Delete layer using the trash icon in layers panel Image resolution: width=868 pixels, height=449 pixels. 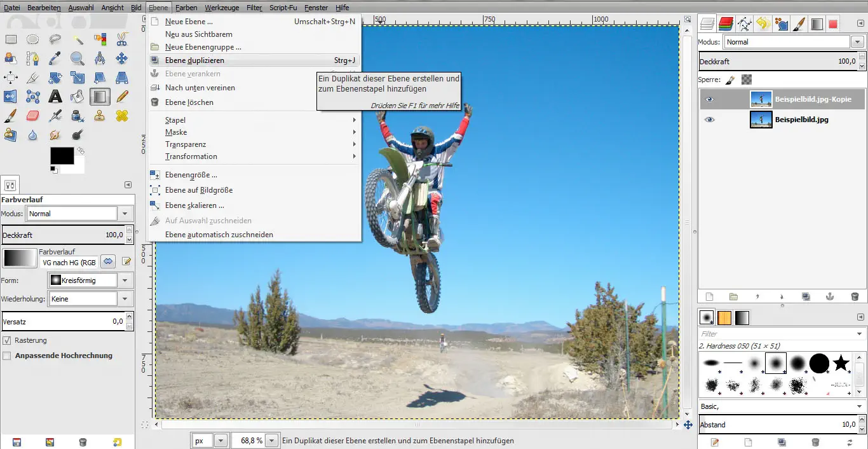pyautogui.click(x=854, y=297)
